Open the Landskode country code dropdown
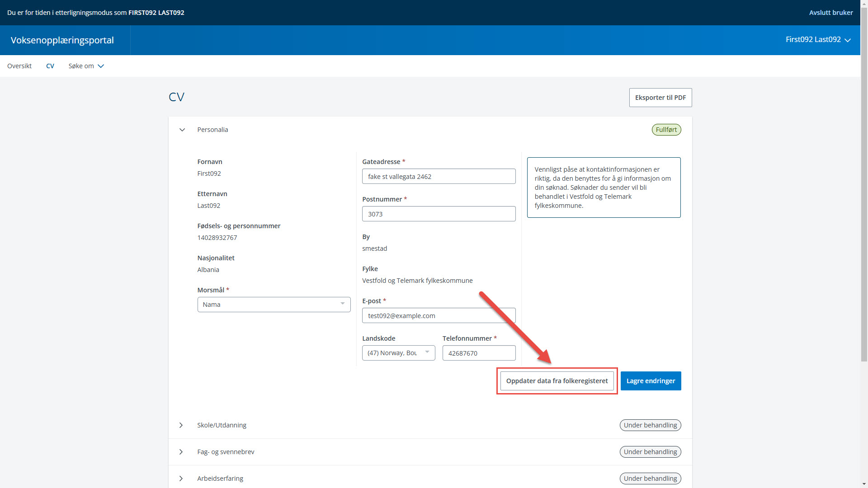Screen dimensions: 868x488 tap(398, 353)
